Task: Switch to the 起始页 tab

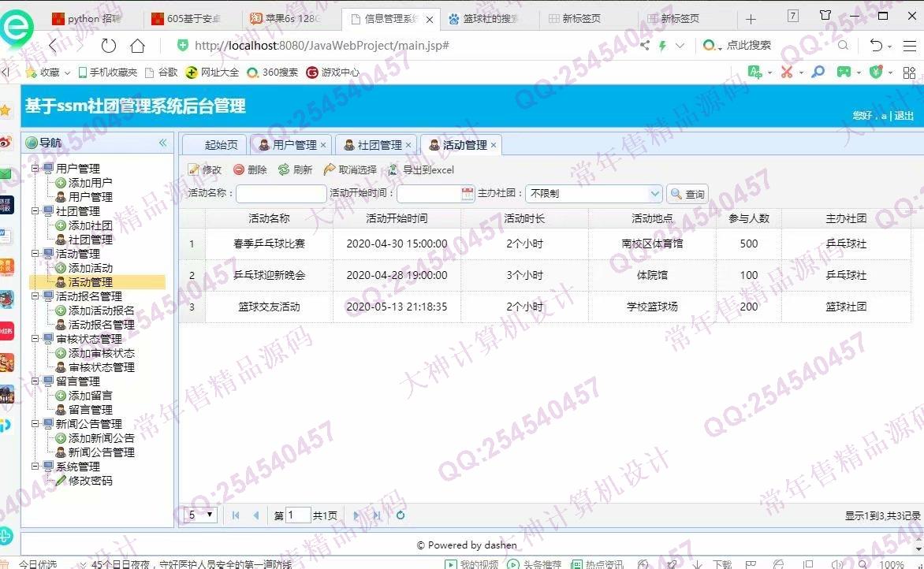Action: (215, 145)
